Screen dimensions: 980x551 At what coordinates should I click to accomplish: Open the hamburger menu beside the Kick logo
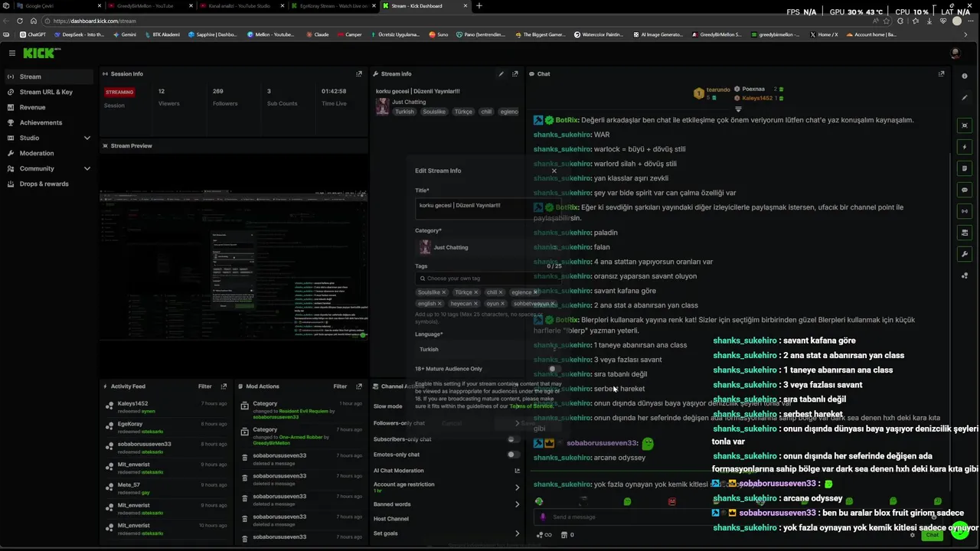12,53
